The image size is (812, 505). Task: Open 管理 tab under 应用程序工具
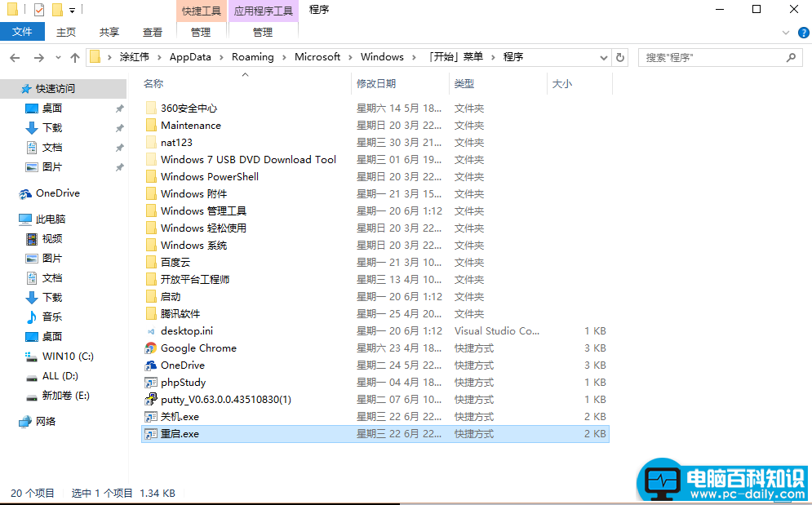(263, 32)
